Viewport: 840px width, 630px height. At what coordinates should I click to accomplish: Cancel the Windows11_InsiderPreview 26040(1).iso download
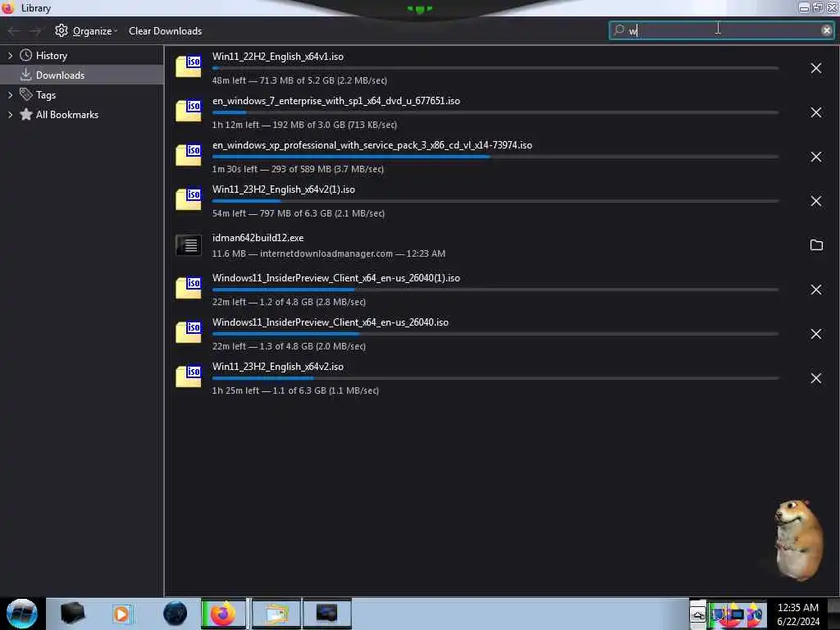point(815,290)
